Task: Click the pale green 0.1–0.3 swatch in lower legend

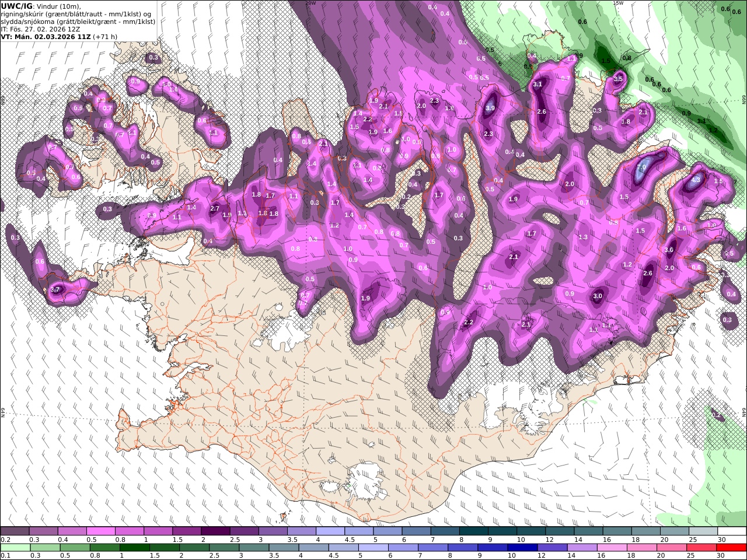Action: (x=16, y=547)
